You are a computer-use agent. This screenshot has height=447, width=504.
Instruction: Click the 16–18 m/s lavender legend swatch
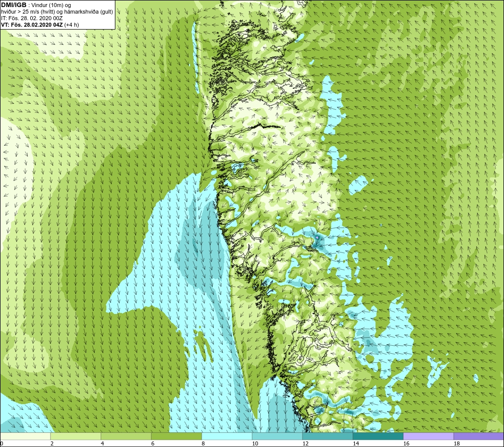pos(428,436)
